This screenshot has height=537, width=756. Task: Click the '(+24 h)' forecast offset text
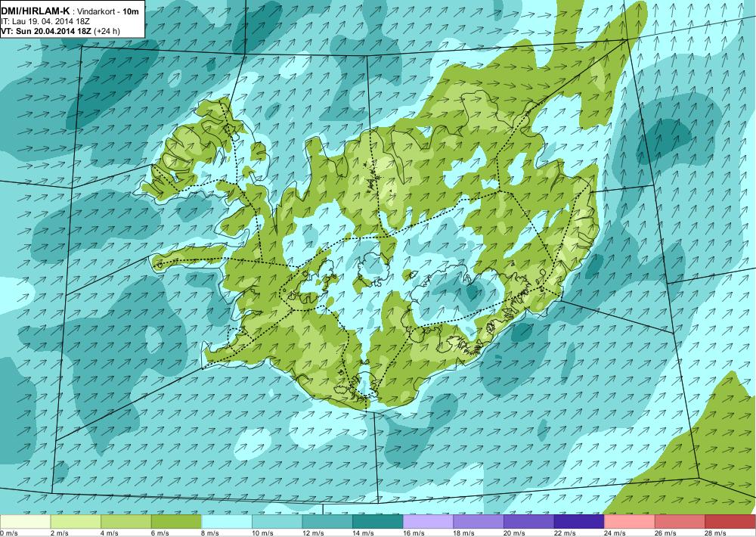click(107, 31)
